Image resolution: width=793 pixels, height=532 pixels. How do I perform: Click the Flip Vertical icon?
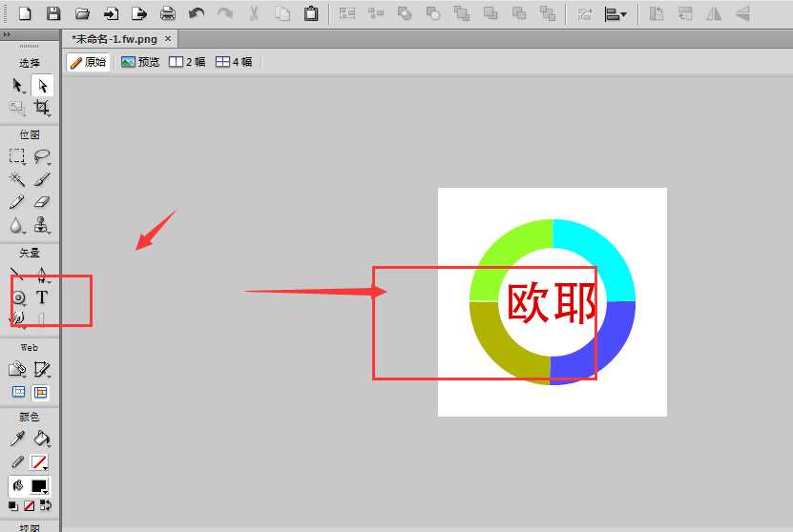tap(742, 13)
